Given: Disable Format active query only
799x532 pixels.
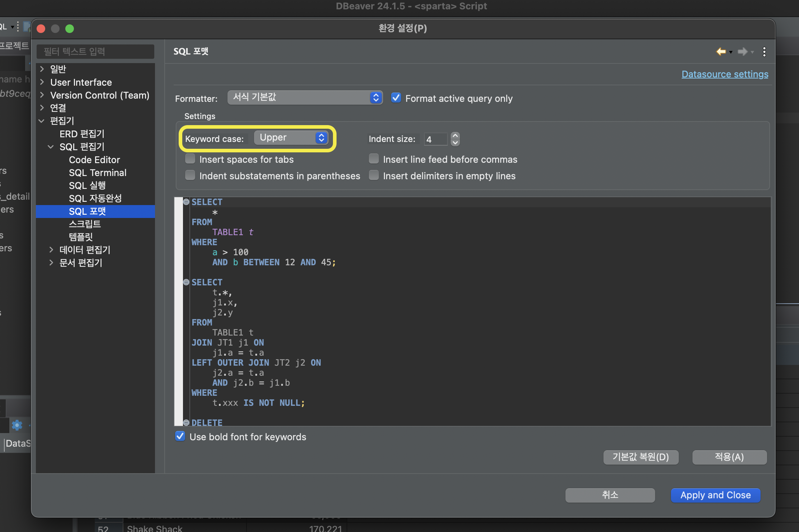Looking at the screenshot, I should [x=396, y=98].
